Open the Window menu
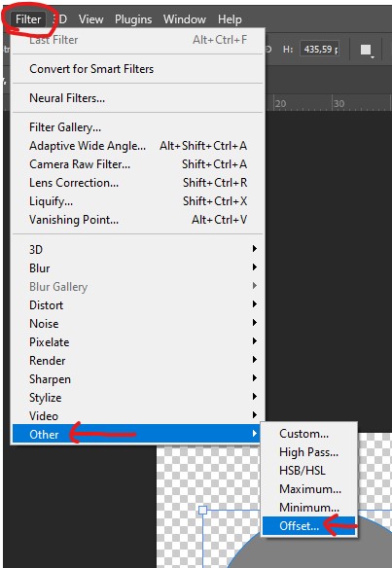The width and height of the screenshot is (392, 568). (x=185, y=19)
